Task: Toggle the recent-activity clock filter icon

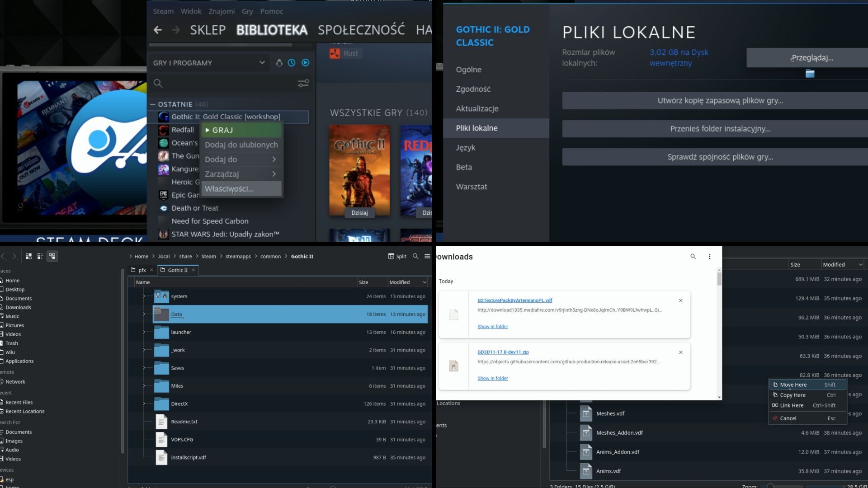Action: [292, 63]
